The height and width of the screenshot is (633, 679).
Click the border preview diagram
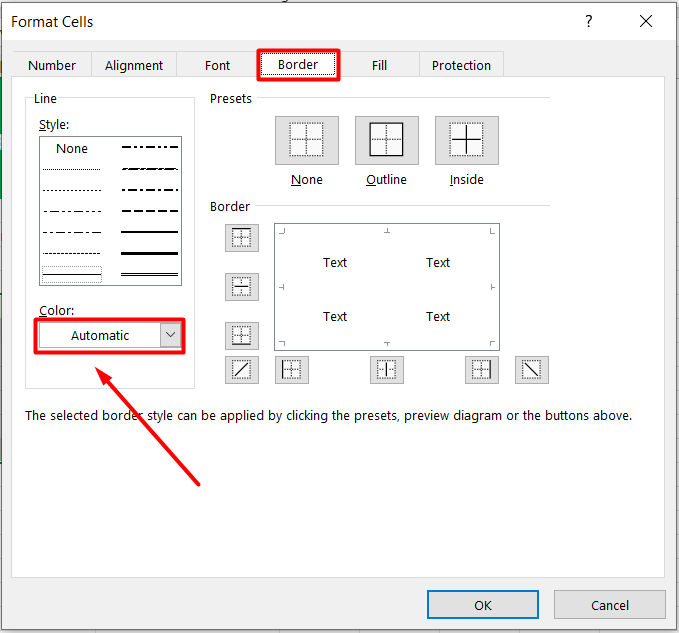pyautogui.click(x=387, y=287)
